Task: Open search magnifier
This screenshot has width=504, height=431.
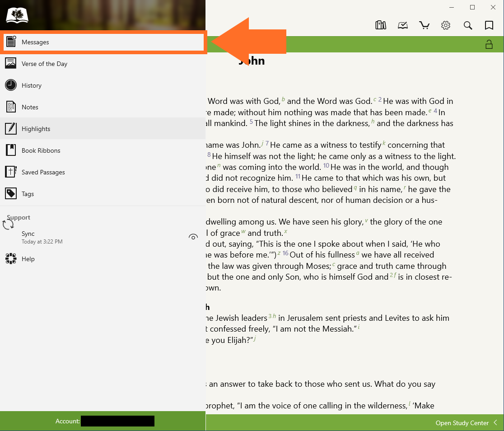Action: [468, 25]
